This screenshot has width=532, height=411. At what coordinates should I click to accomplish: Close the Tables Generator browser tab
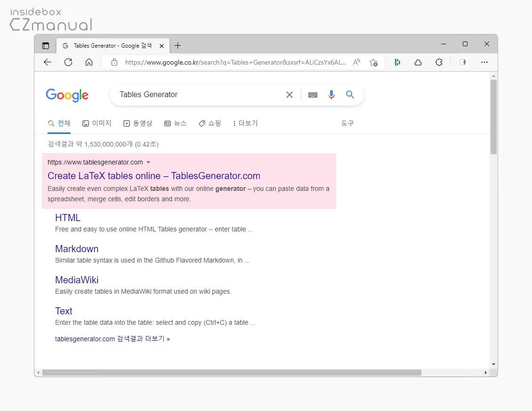pyautogui.click(x=162, y=46)
